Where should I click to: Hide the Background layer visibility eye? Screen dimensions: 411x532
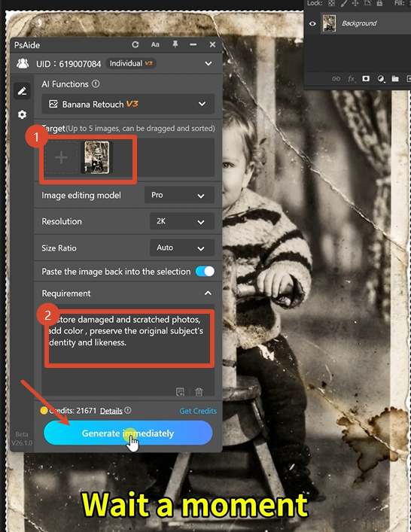click(312, 23)
